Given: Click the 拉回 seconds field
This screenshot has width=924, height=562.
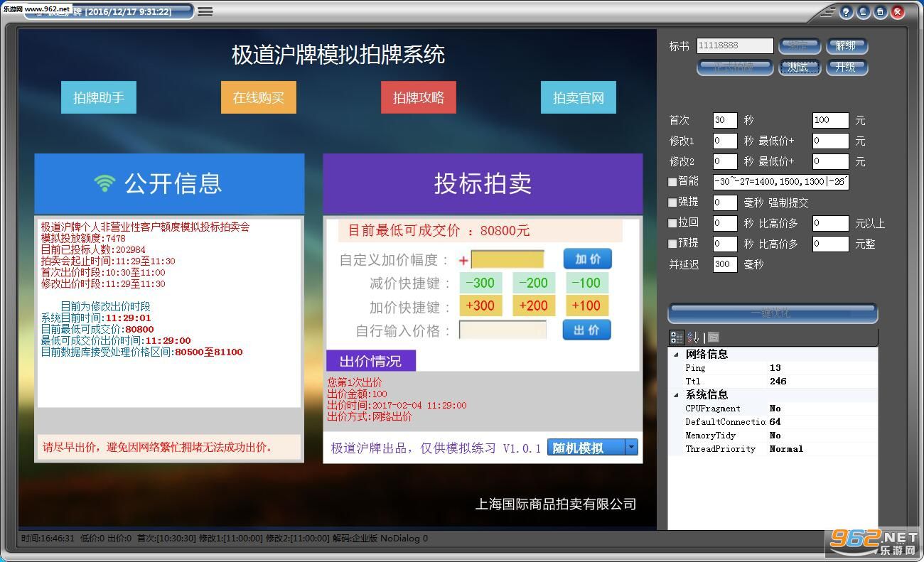Looking at the screenshot, I should click(725, 223).
